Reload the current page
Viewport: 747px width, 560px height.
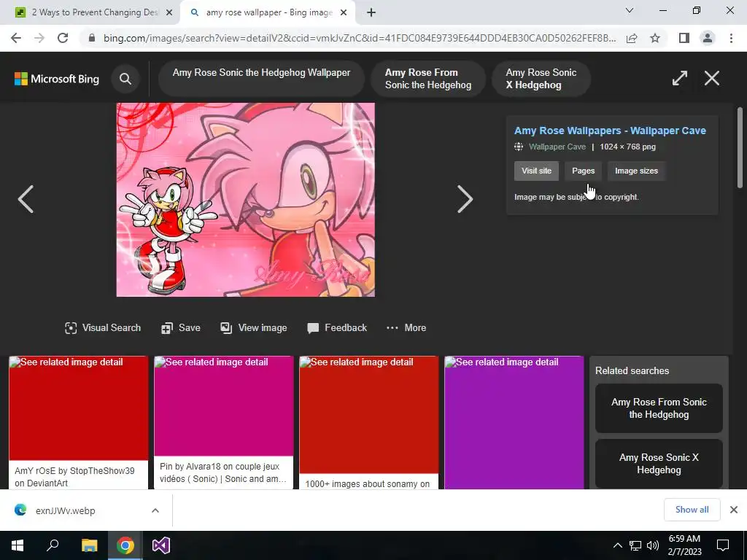(63, 38)
